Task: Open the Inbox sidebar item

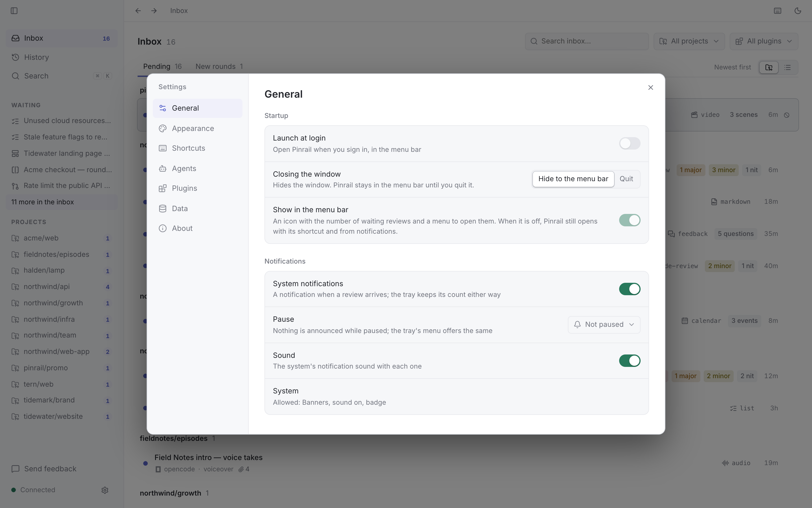Action: 62,38
